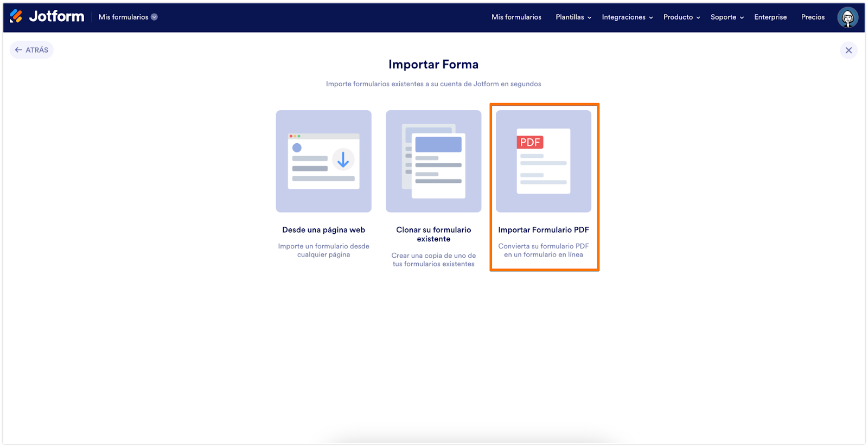
Task: Expand the Integraciones menu
Action: tap(627, 17)
